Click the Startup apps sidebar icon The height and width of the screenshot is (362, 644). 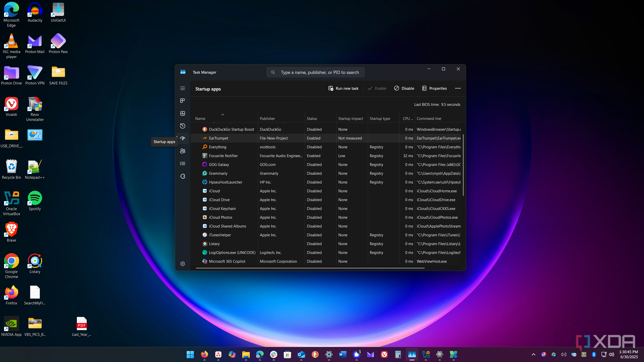(183, 138)
